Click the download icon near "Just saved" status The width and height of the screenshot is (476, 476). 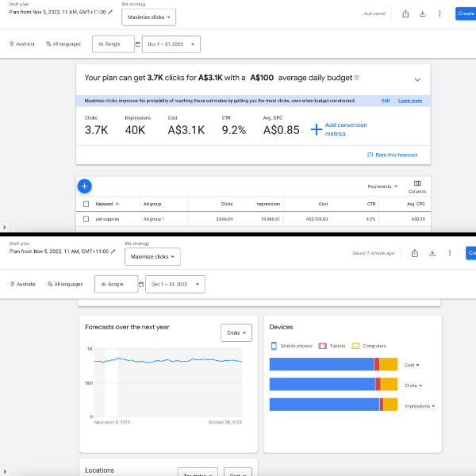[x=422, y=13]
